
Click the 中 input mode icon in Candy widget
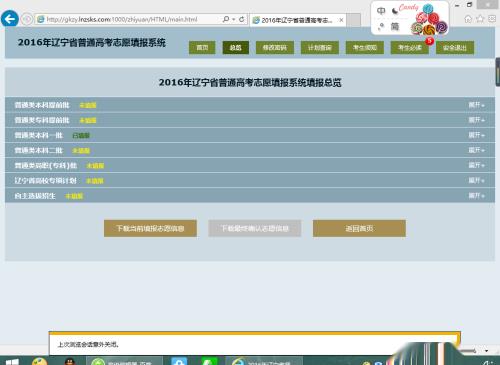(x=381, y=11)
